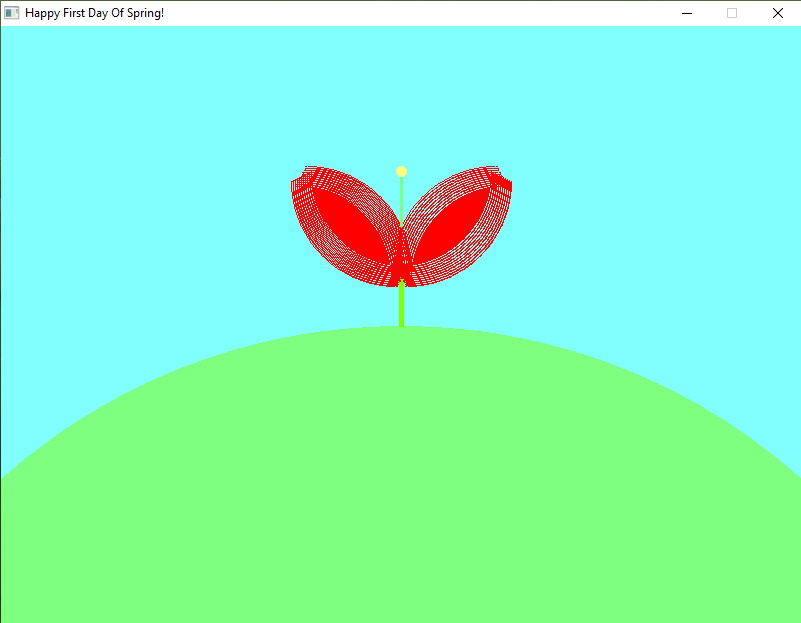Select the solid red center of right petal
The width and height of the screenshot is (801, 623).
tap(452, 225)
